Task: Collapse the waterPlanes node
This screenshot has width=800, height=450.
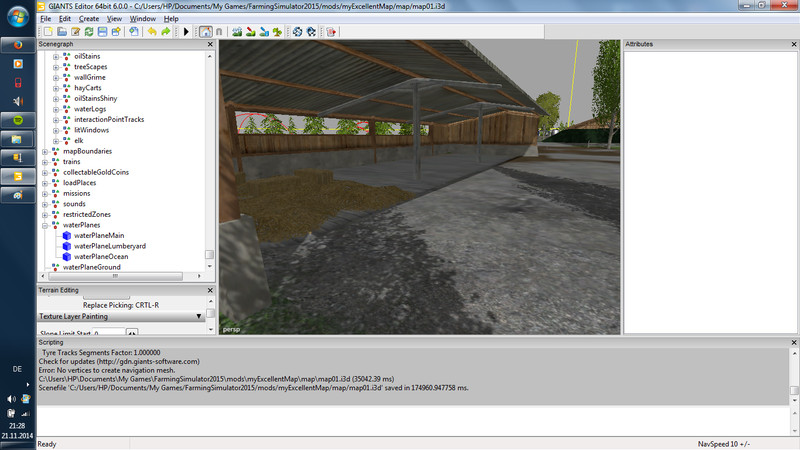Action: pos(45,226)
